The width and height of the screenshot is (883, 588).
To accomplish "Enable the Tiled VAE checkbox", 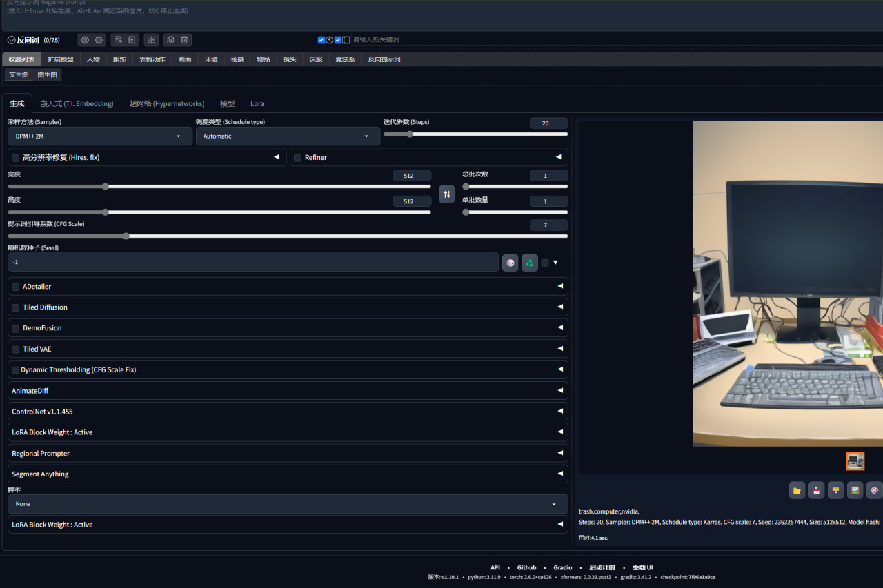I will pyautogui.click(x=16, y=349).
